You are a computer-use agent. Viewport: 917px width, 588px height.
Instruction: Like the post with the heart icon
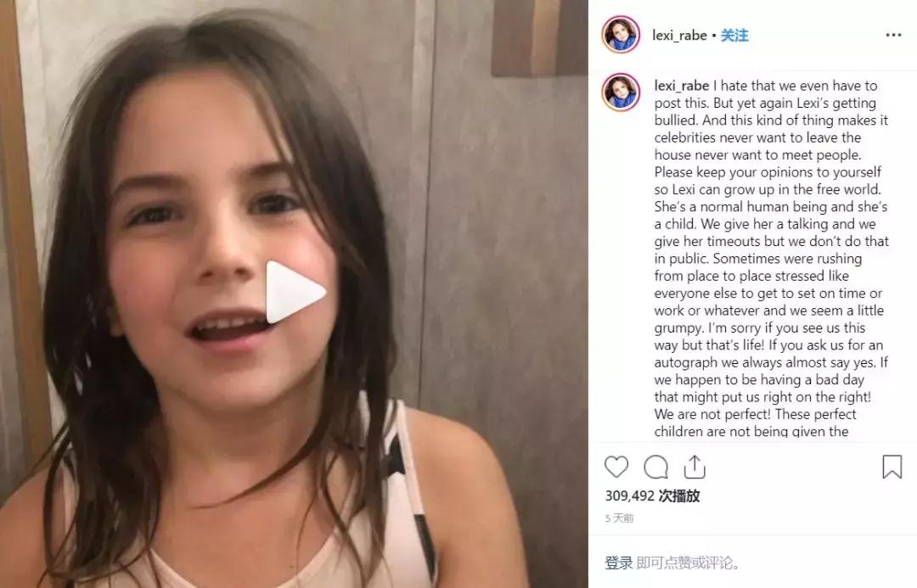point(616,467)
